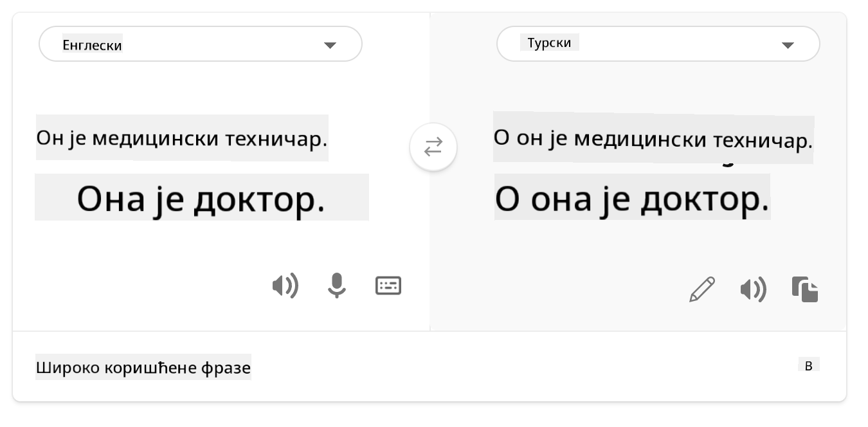
Task: Select translated line О он је медицински техничар
Action: (x=653, y=138)
